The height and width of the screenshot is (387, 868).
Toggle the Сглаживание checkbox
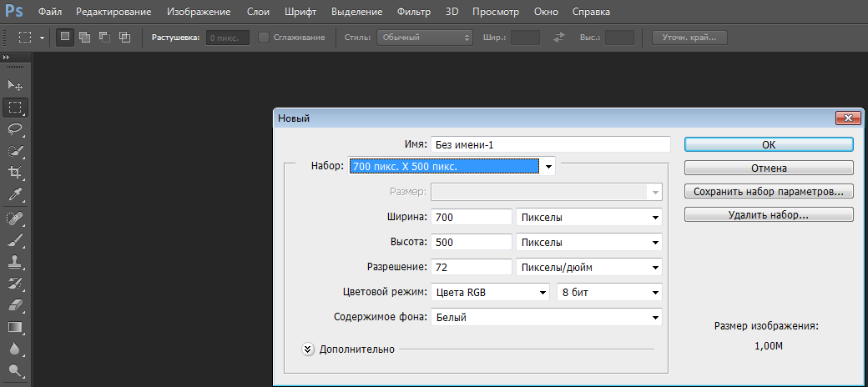click(x=264, y=37)
